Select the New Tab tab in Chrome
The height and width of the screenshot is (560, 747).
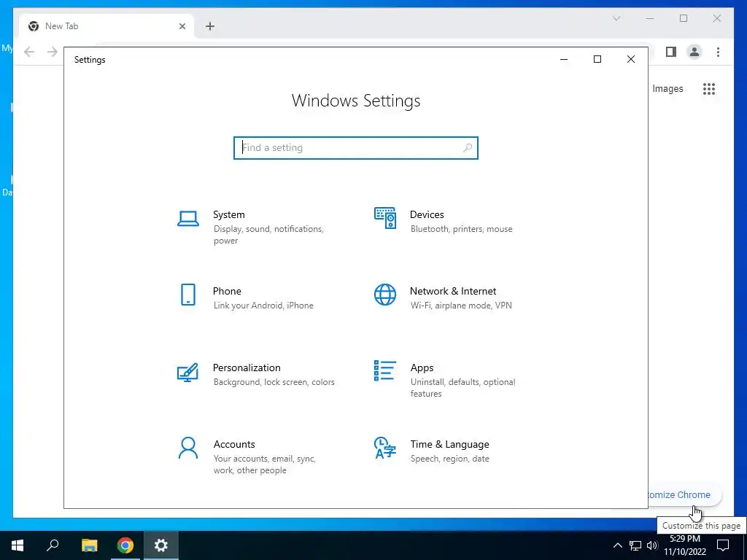(x=107, y=26)
